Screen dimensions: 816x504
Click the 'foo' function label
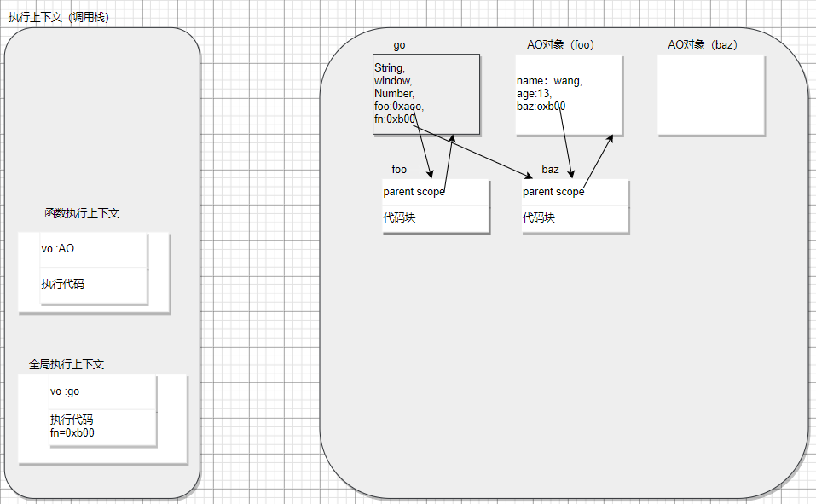(399, 169)
